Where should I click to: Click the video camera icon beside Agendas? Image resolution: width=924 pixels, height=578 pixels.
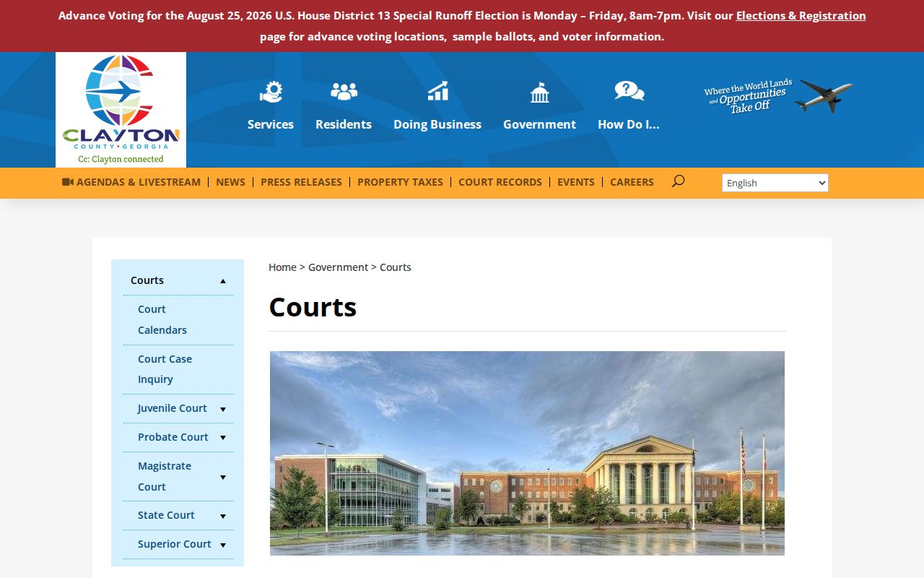[68, 182]
